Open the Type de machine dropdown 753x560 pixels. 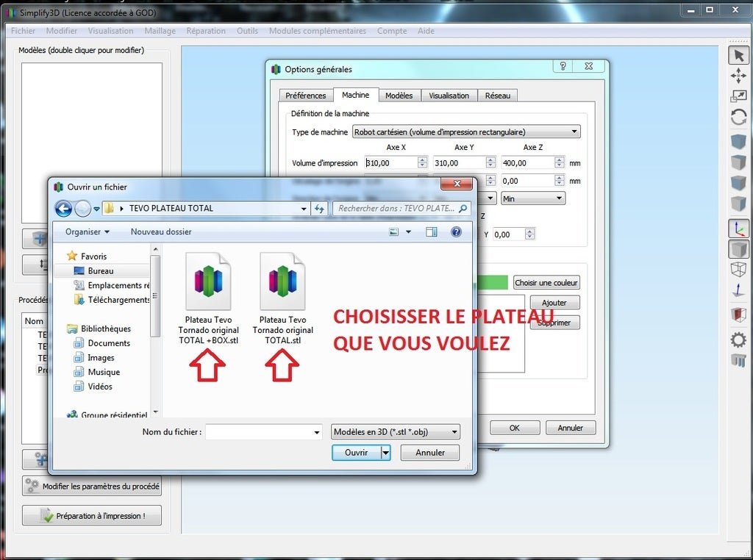coord(466,132)
